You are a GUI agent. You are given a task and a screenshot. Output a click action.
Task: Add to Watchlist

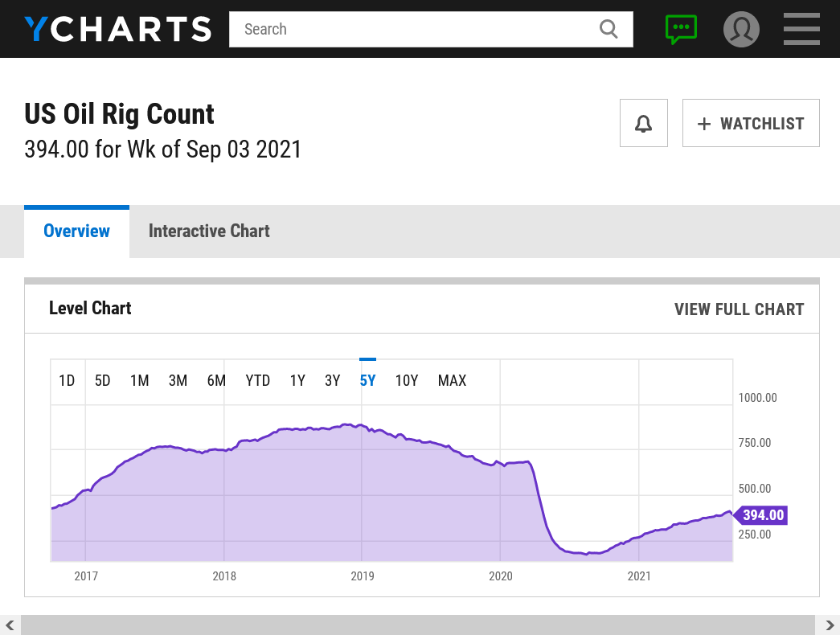click(751, 123)
